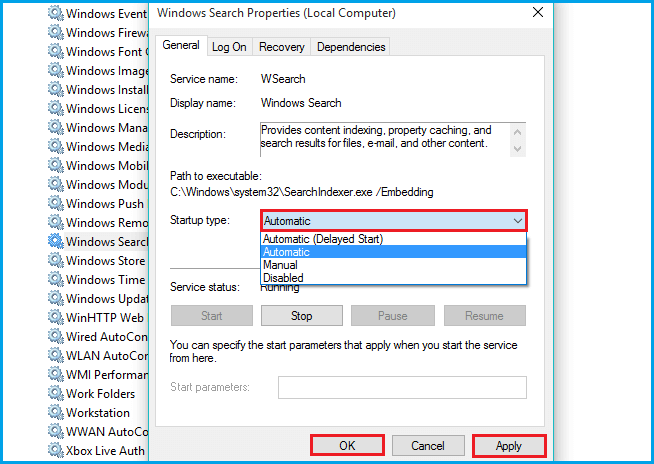Click gear icon beside Windows Font service

coord(55,51)
